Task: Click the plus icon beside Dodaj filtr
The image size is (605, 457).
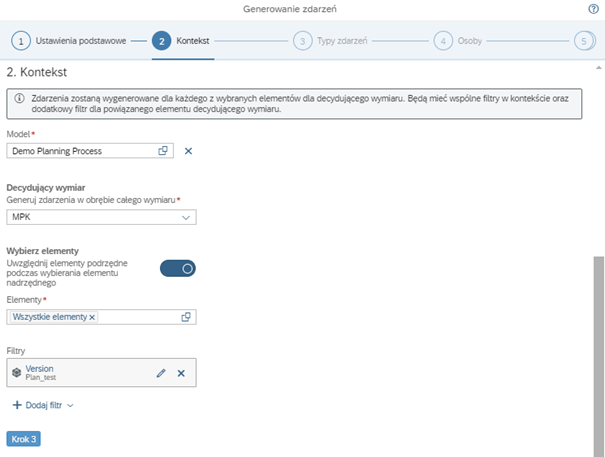Action: [x=17, y=405]
